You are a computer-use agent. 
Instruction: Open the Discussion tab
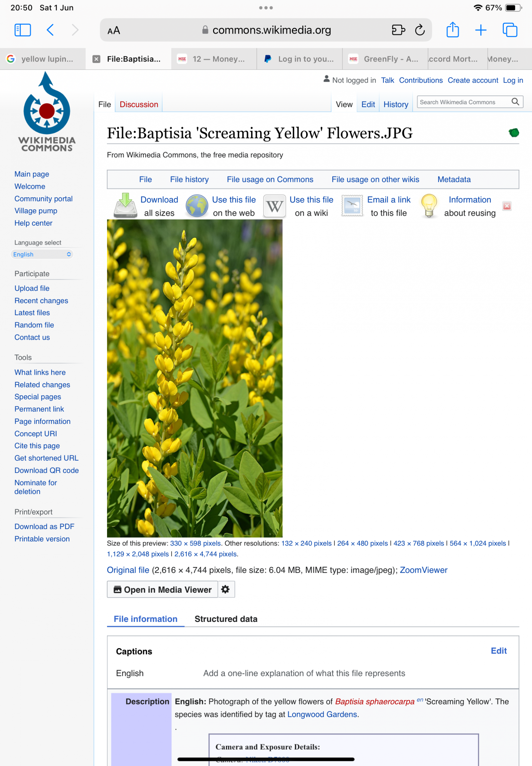tap(139, 104)
